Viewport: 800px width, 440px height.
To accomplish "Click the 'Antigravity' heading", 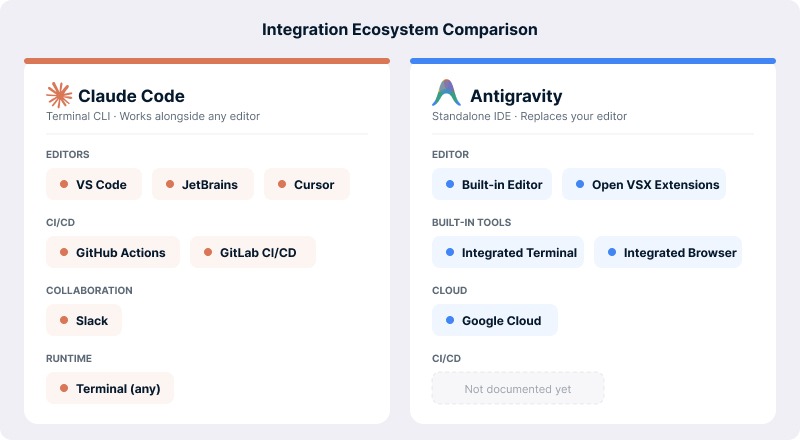I will click(x=516, y=95).
